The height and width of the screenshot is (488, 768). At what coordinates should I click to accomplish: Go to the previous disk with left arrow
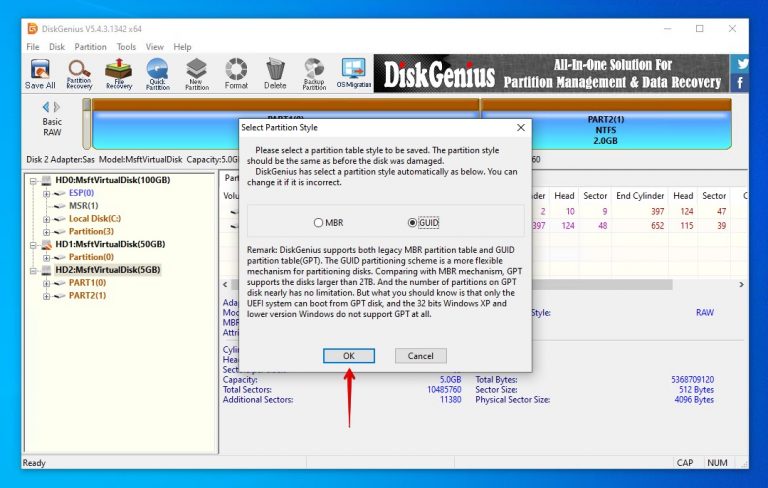pyautogui.click(x=45, y=107)
